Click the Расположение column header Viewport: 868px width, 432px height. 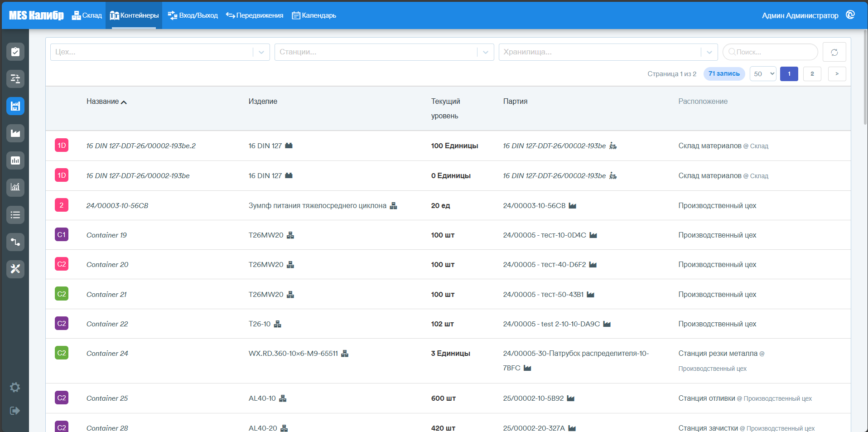point(703,102)
